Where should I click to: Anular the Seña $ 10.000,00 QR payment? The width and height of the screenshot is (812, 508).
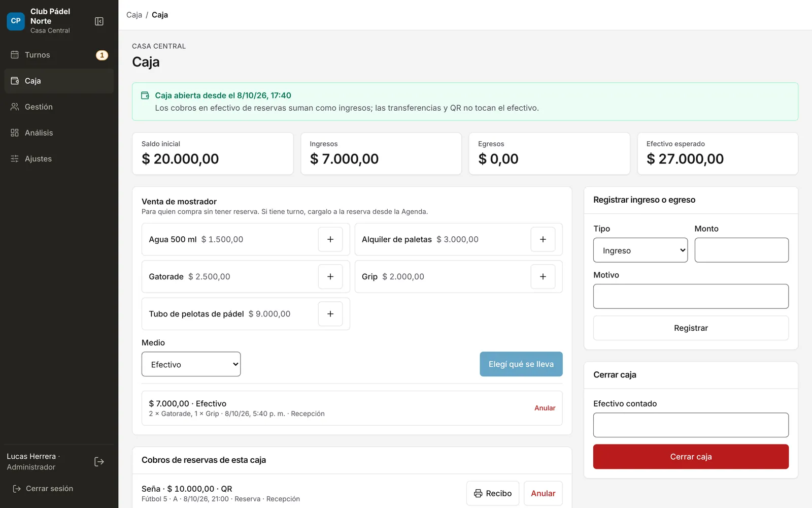coord(543,493)
